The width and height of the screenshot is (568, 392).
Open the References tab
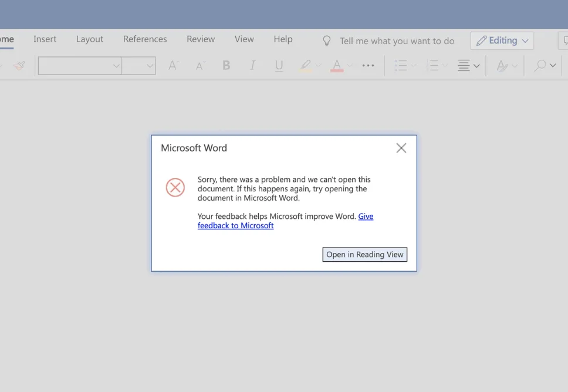pyautogui.click(x=145, y=39)
